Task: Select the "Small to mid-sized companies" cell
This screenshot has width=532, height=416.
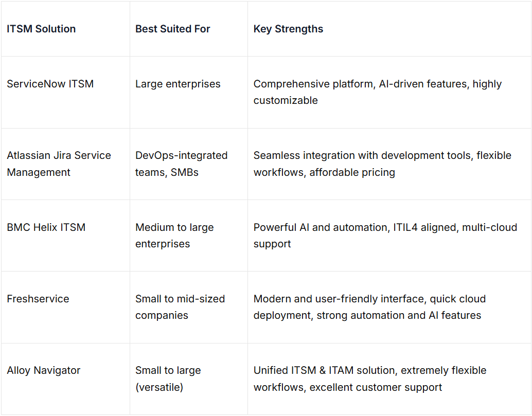Action: (x=180, y=307)
